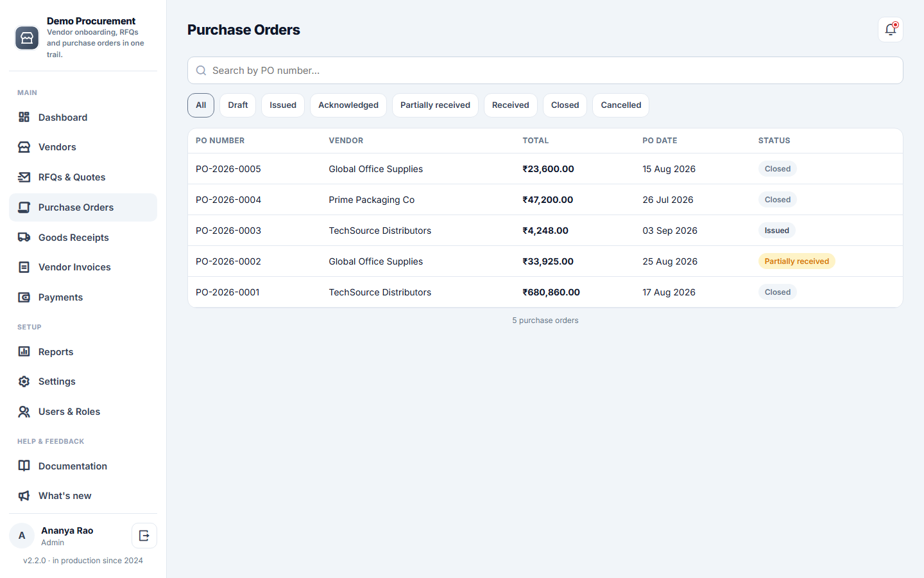Navigate to Vendor Invoices
This screenshot has height=578, width=924.
pos(83,267)
